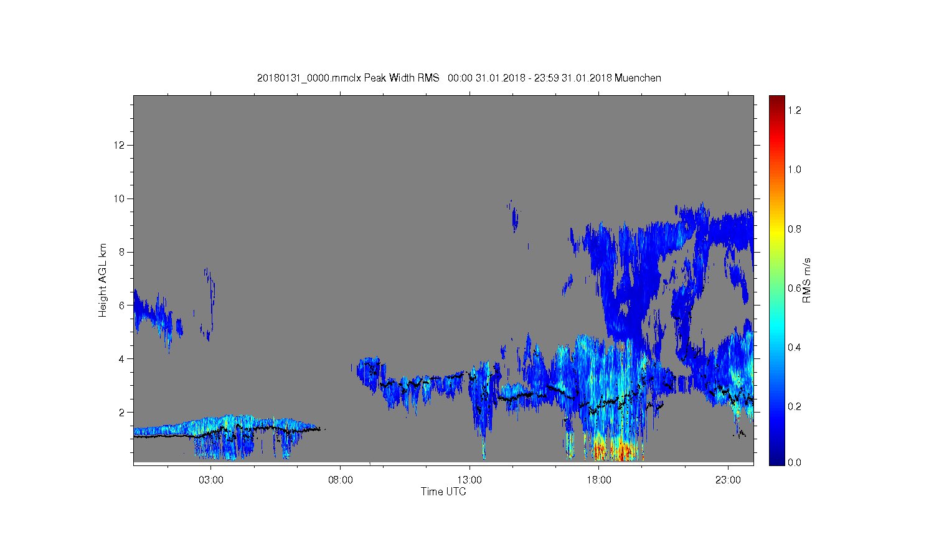Click the 18:00 time tick label
This screenshot has height=560, width=934.
coord(599,480)
